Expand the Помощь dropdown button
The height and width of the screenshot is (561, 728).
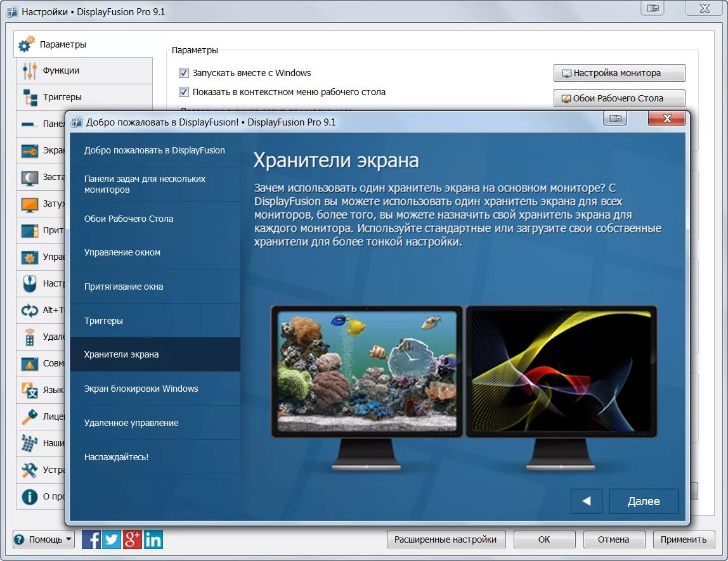[x=44, y=539]
